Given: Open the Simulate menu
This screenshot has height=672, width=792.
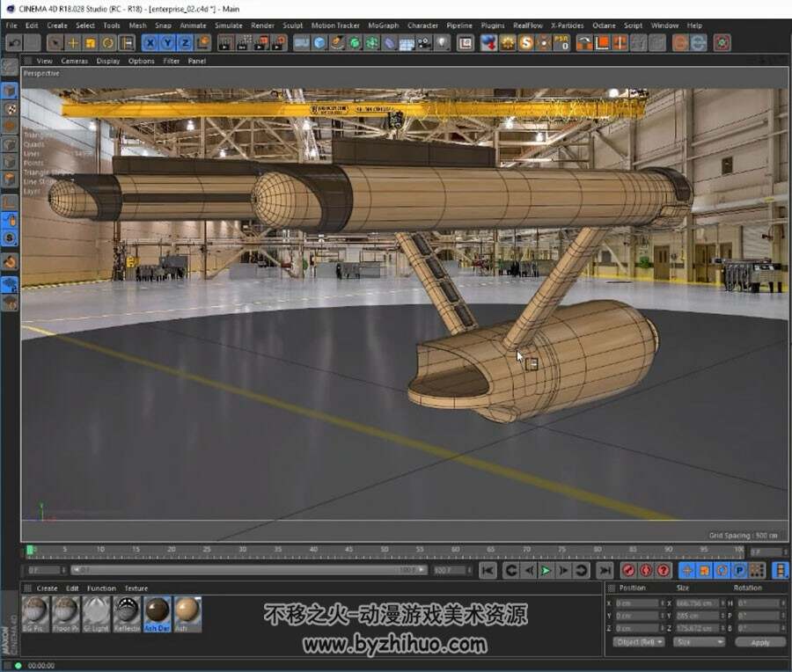Looking at the screenshot, I should point(228,26).
